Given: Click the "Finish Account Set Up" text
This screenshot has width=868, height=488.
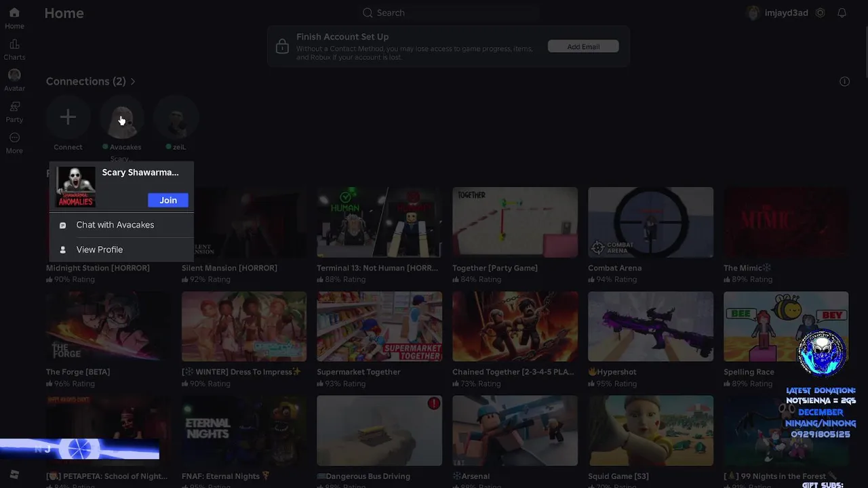Looking at the screenshot, I should pos(342,37).
